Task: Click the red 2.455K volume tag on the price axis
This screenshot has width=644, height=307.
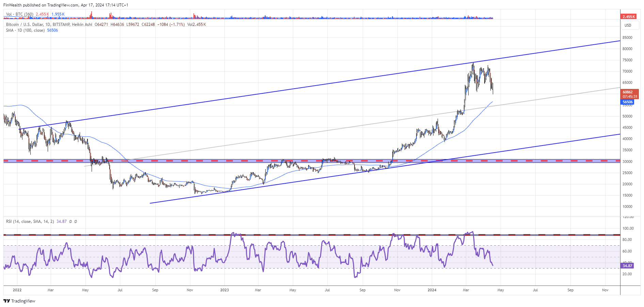Action: point(629,17)
